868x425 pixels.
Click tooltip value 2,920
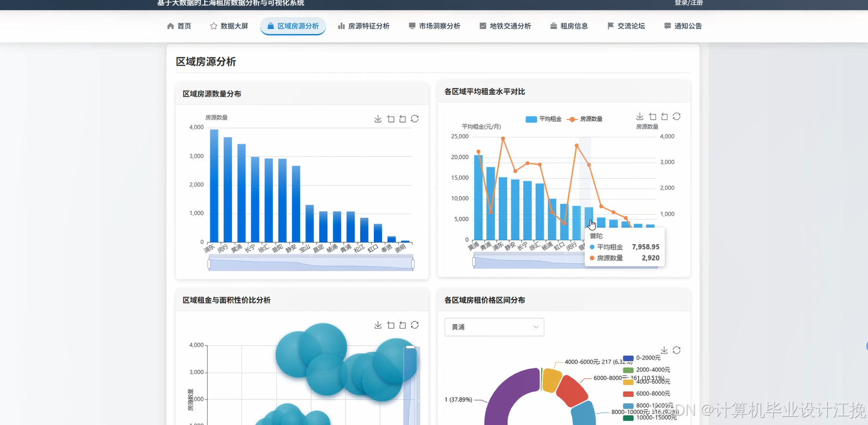pos(651,258)
